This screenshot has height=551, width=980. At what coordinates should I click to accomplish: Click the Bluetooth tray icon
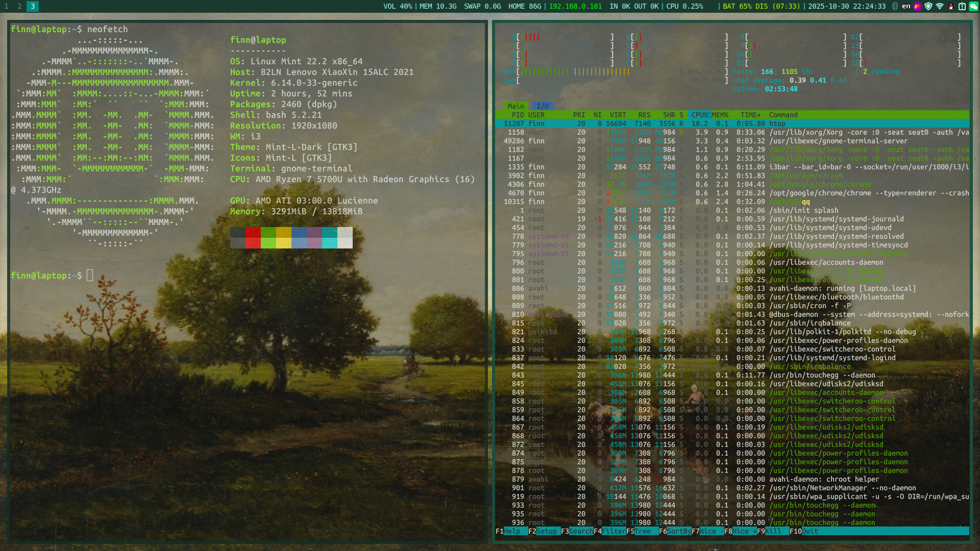coord(895,6)
